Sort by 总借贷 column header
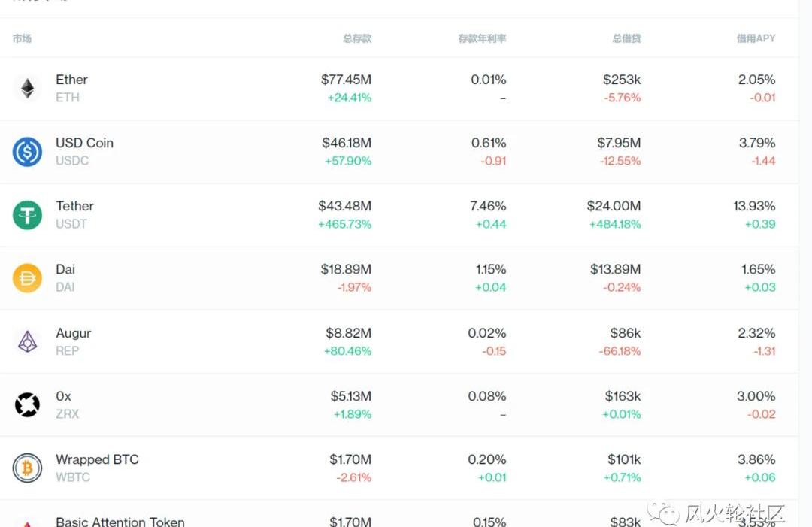Screen dimensions: 812x527 pyautogui.click(x=626, y=38)
